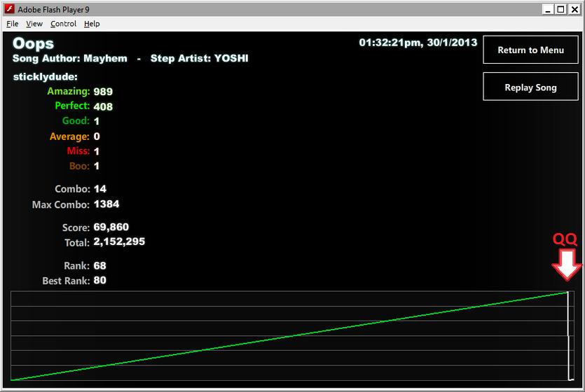Close the Flash Player window
585x392 pixels.
(574, 9)
